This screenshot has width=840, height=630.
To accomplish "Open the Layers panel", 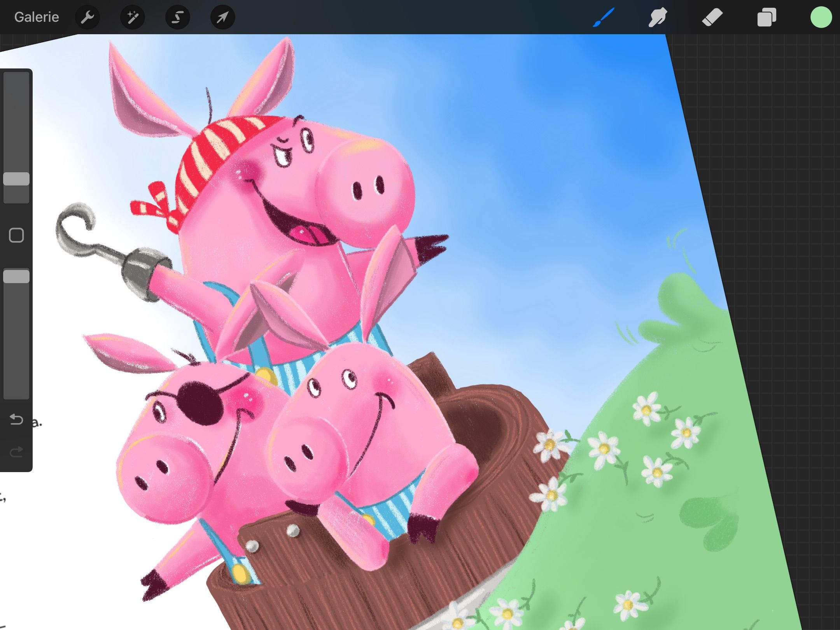I will click(766, 17).
